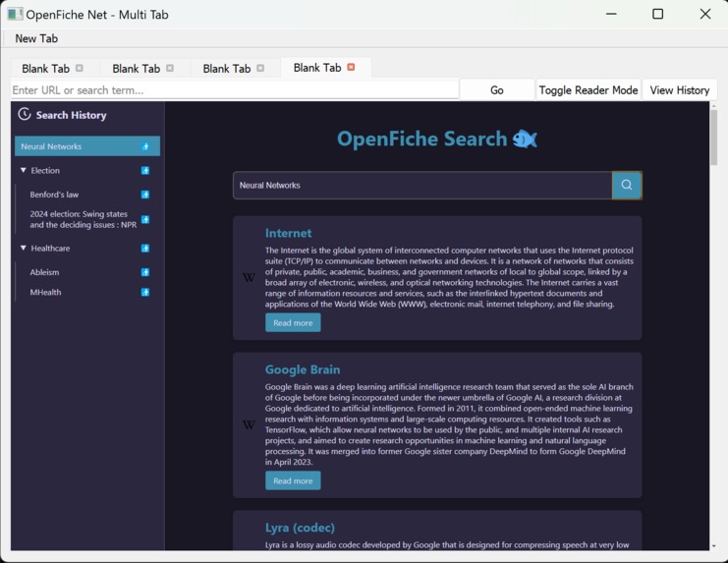Close the OpenFiche Net window
Screen dimensions: 728x563
click(705, 14)
